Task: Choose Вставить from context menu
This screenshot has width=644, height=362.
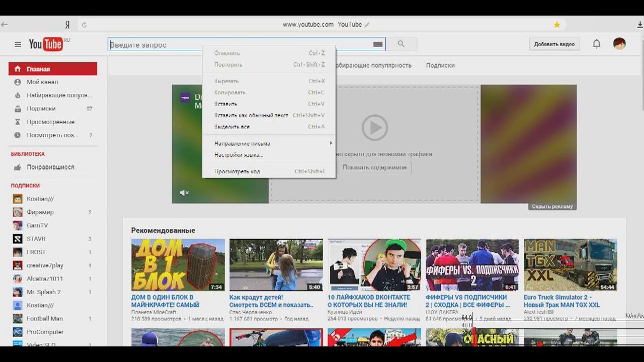Action: [269, 104]
